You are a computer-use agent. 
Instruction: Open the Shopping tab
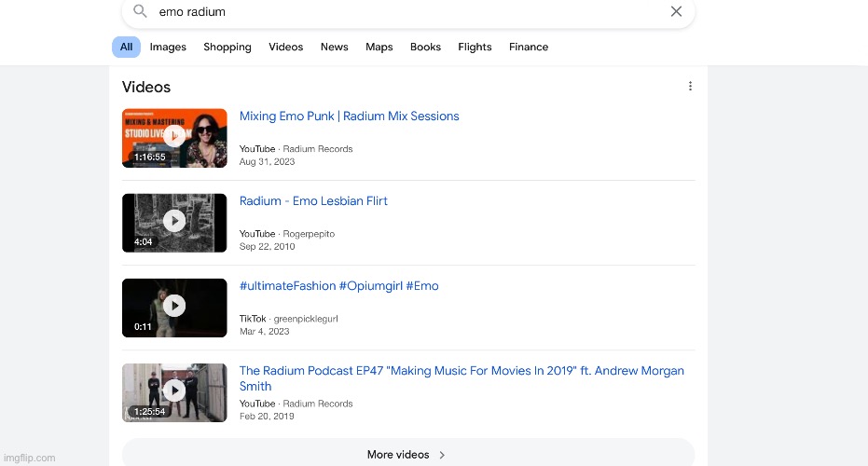pyautogui.click(x=227, y=47)
